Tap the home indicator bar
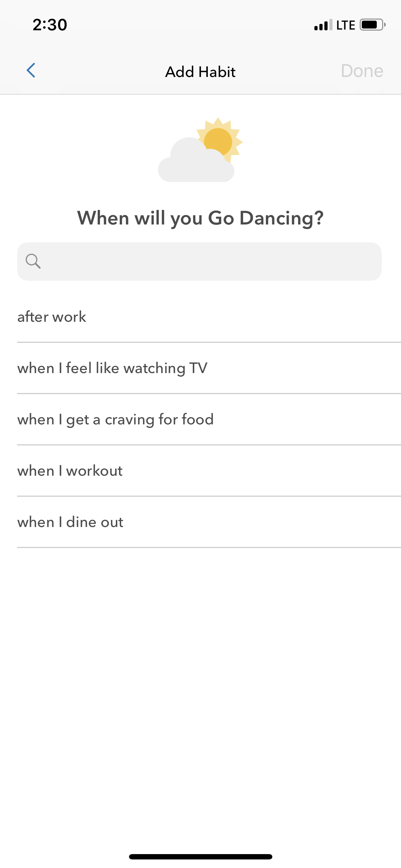Screen dimensions: 401x868 (201, 857)
